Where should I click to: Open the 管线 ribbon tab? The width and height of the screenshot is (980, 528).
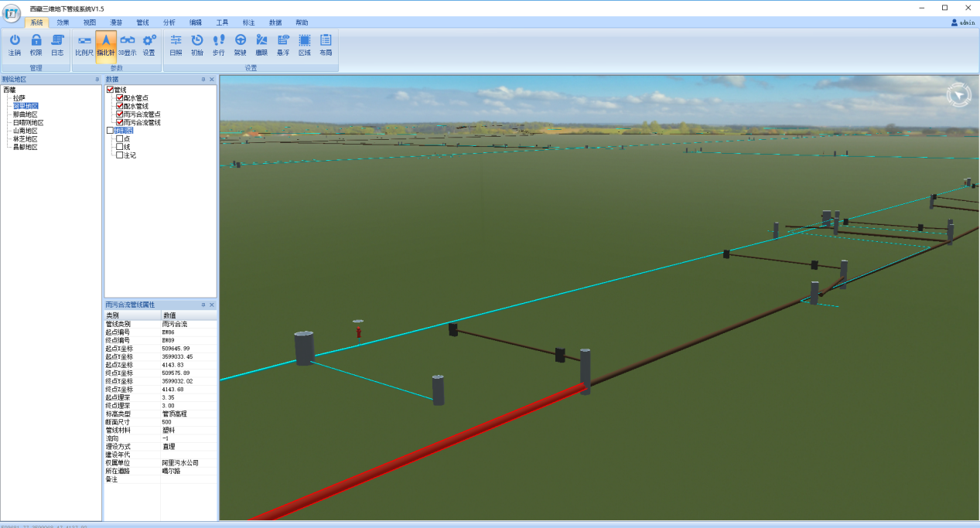[142, 23]
